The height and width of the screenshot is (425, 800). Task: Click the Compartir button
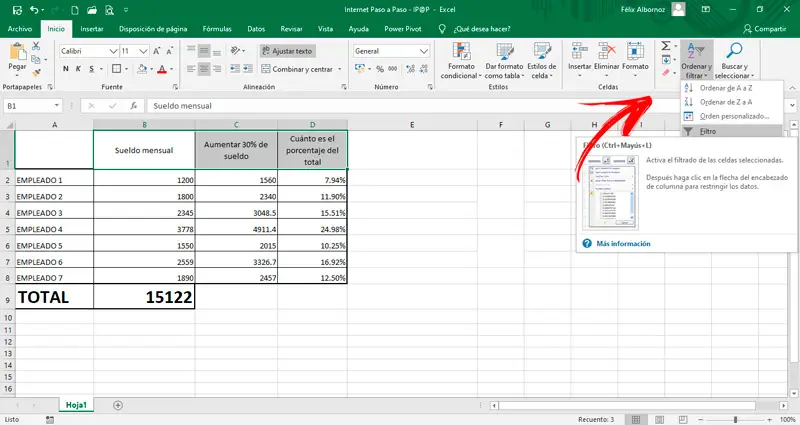[x=764, y=29]
